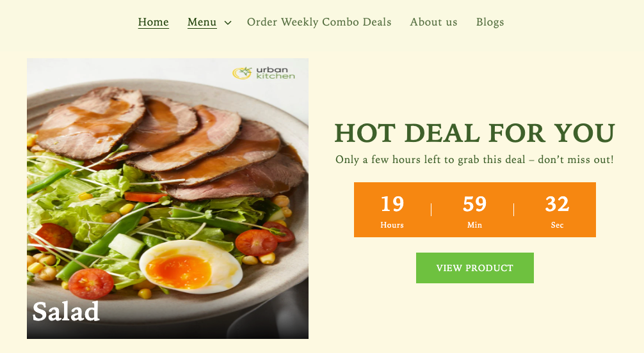The image size is (644, 353).
Task: Click the 19 Hours countdown segment
Action: pyautogui.click(x=392, y=211)
